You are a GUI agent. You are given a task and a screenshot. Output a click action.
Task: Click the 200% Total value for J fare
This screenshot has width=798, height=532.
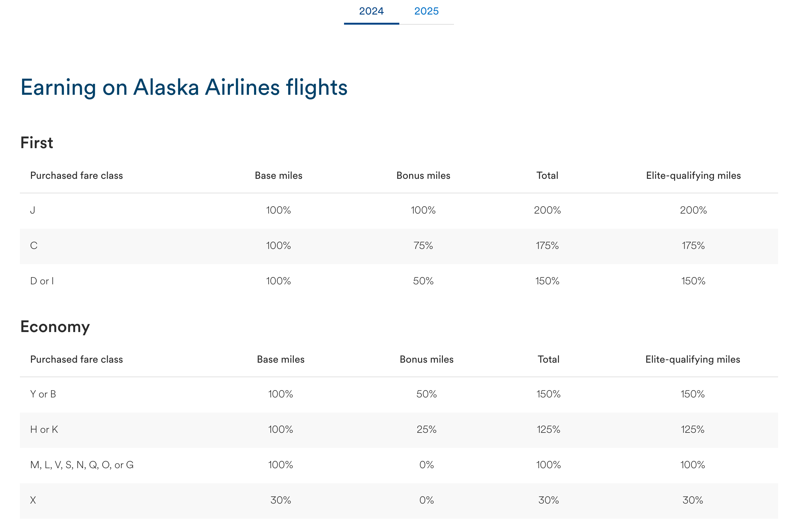547,210
